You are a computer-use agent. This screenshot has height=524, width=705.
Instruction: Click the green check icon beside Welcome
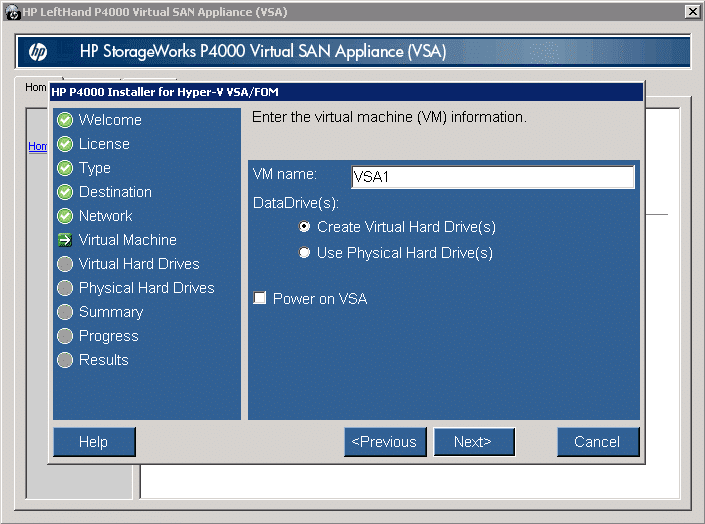(65, 120)
